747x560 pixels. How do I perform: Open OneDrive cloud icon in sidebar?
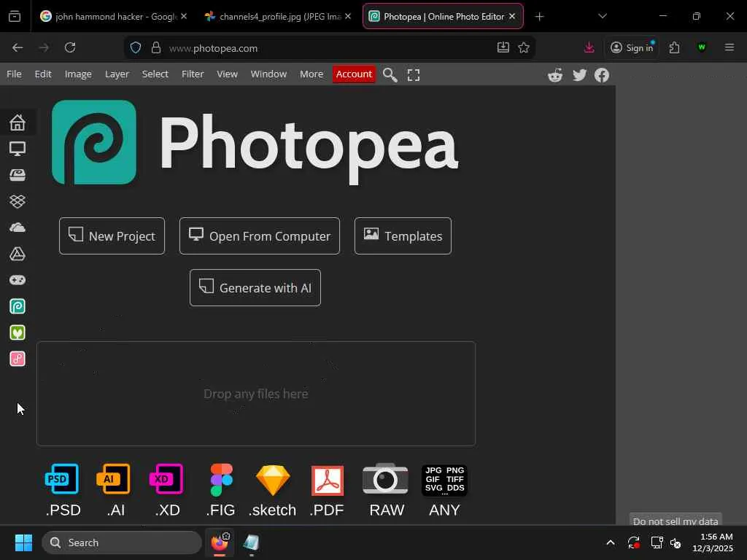pyautogui.click(x=18, y=227)
